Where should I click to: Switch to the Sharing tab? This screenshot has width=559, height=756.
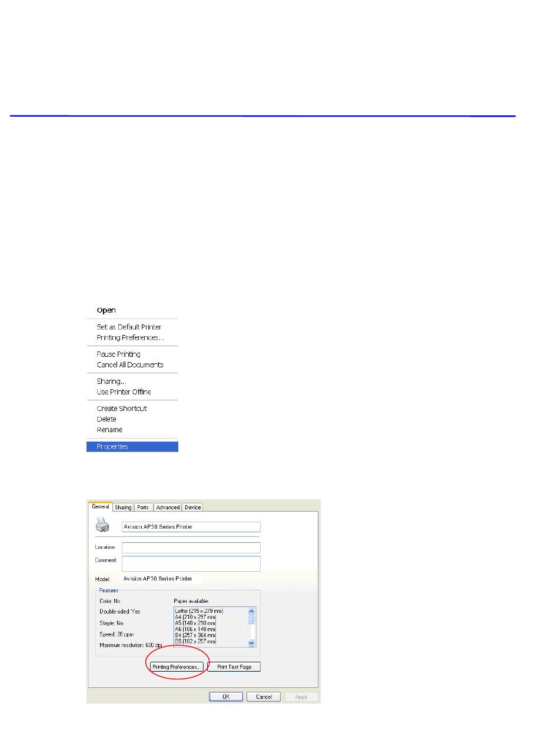point(123,507)
